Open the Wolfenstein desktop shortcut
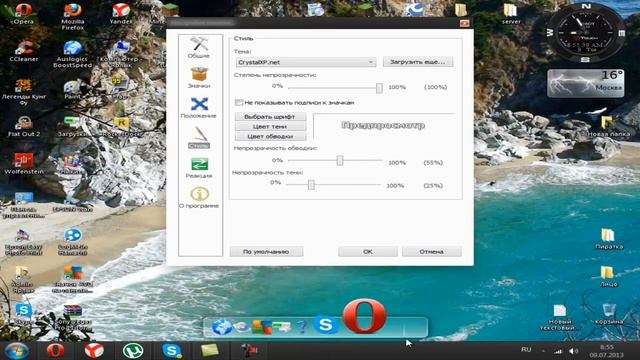 pyautogui.click(x=24, y=164)
